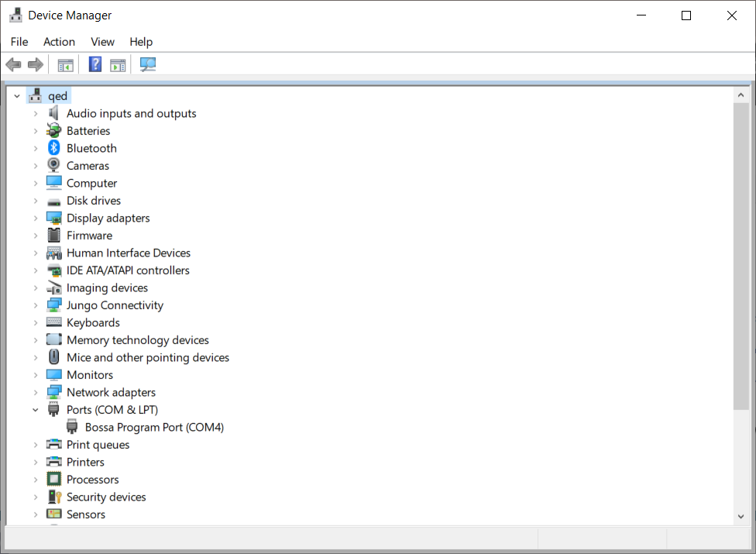756x554 pixels.
Task: Click the Show/Hide Action Pane toolbar icon
Action: tap(118, 64)
